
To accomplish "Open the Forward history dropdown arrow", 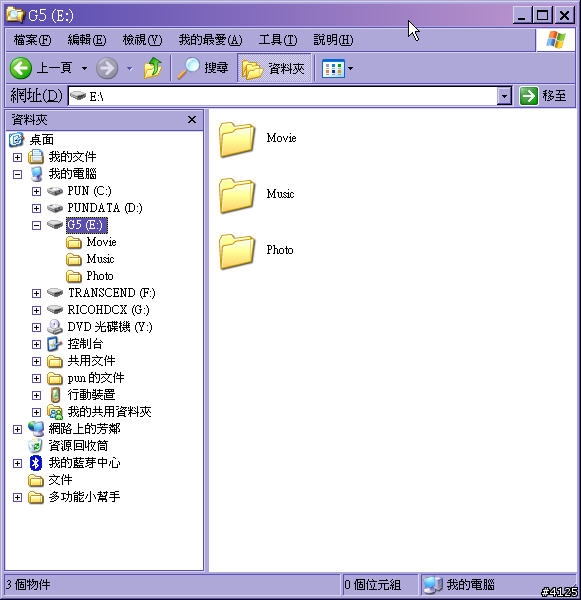I will coord(130,69).
